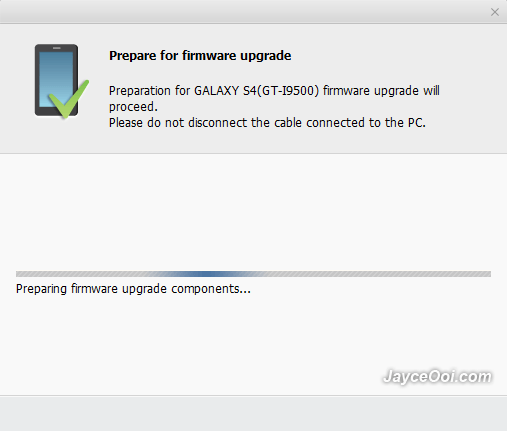The height and width of the screenshot is (431, 507).
Task: Click the phone device icon
Action: [x=57, y=80]
